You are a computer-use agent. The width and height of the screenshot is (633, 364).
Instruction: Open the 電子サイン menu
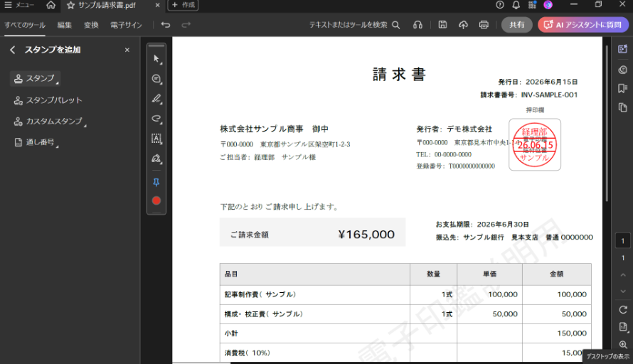pyautogui.click(x=126, y=25)
